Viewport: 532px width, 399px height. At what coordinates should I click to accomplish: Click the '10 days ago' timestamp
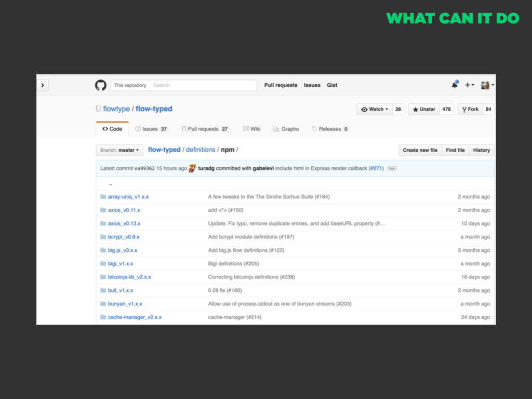[475, 223]
